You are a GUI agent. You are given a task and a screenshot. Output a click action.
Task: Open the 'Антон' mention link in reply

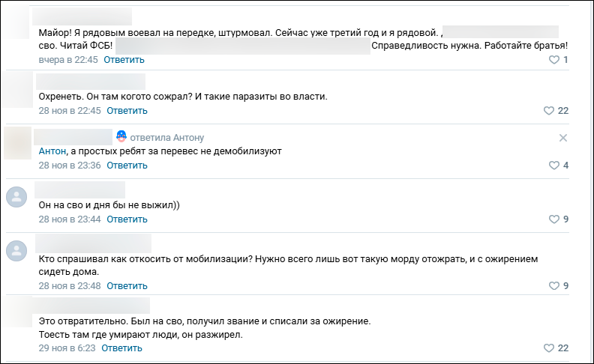(52, 151)
